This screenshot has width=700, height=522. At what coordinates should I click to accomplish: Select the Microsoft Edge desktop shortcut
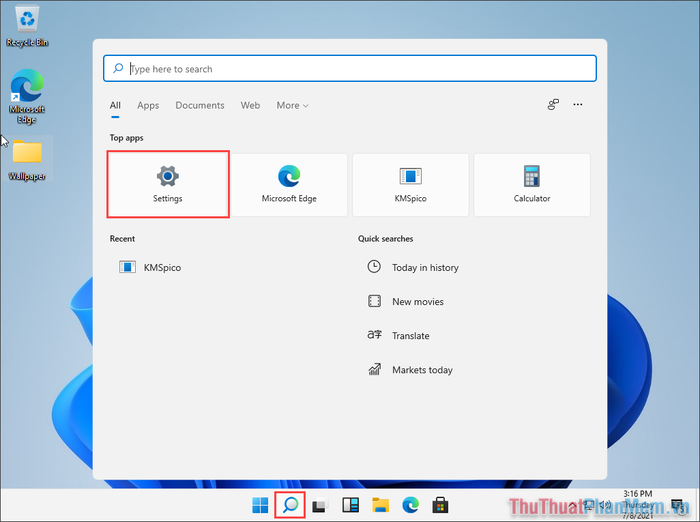(27, 96)
